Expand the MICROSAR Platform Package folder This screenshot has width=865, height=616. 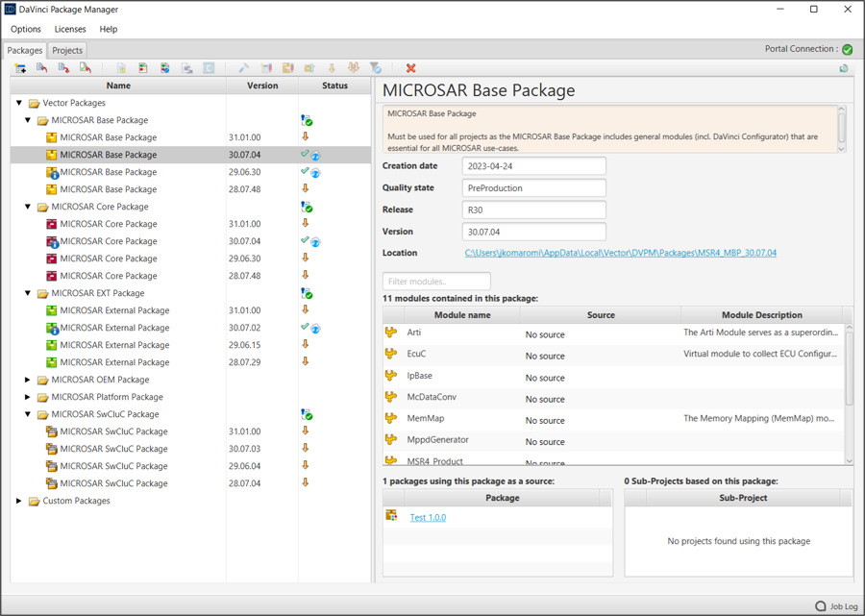[28, 397]
